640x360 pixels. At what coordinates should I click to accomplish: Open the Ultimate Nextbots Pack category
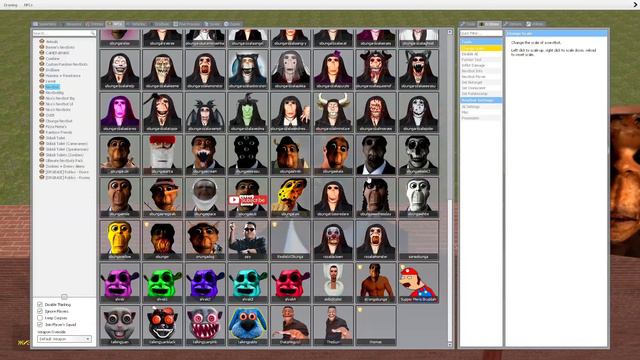pos(64,161)
